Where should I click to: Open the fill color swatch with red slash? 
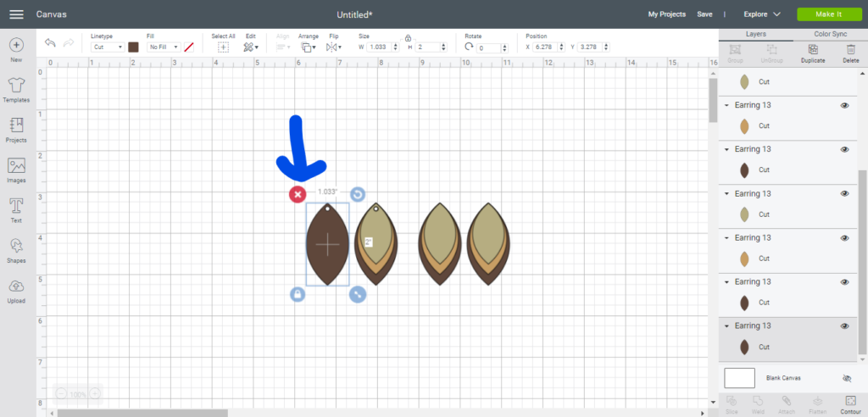(189, 47)
